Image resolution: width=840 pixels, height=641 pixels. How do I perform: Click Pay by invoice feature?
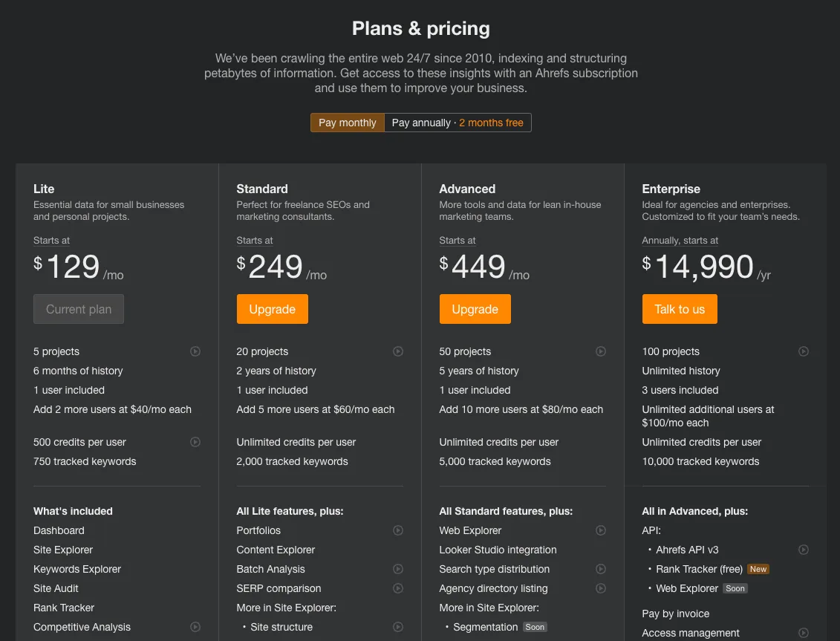point(676,614)
